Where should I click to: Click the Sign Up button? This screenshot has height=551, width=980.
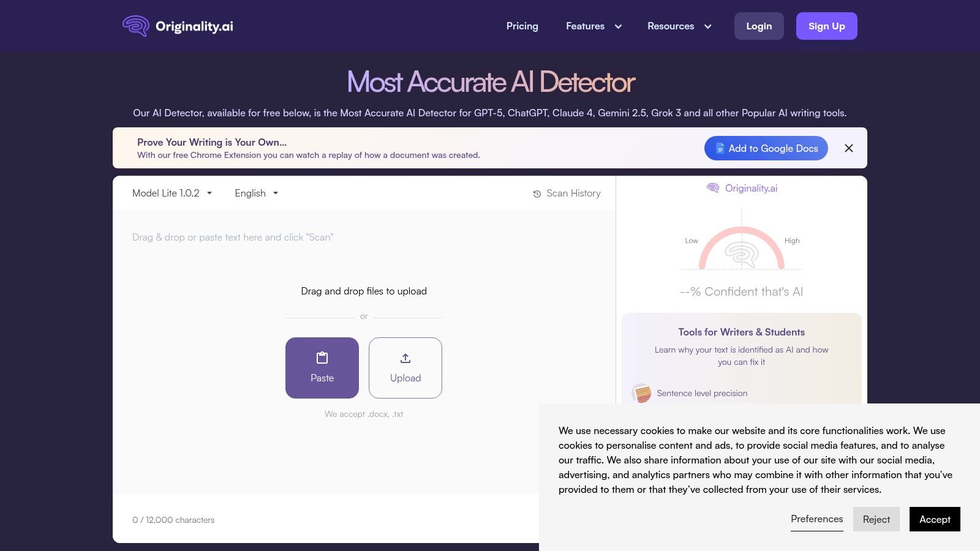[x=826, y=26]
